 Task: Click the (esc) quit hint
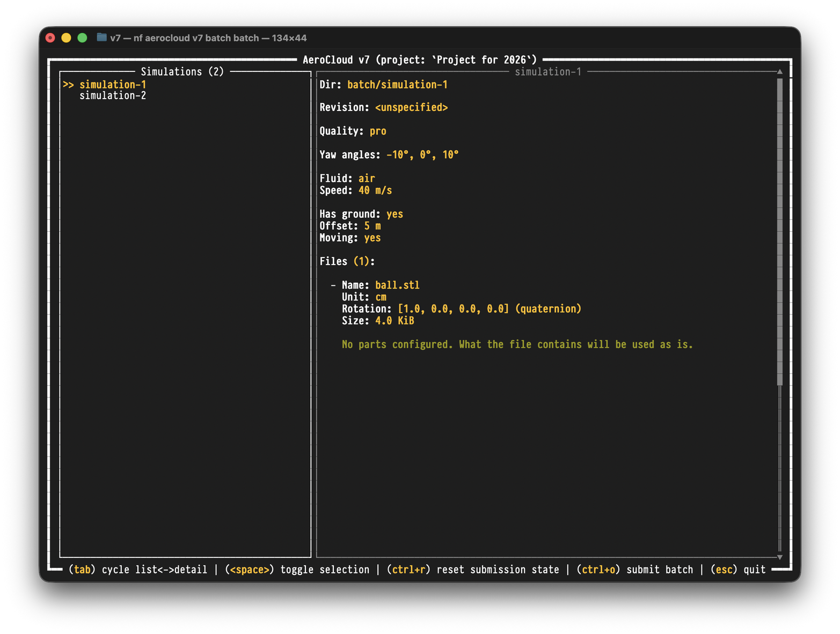[x=738, y=570]
